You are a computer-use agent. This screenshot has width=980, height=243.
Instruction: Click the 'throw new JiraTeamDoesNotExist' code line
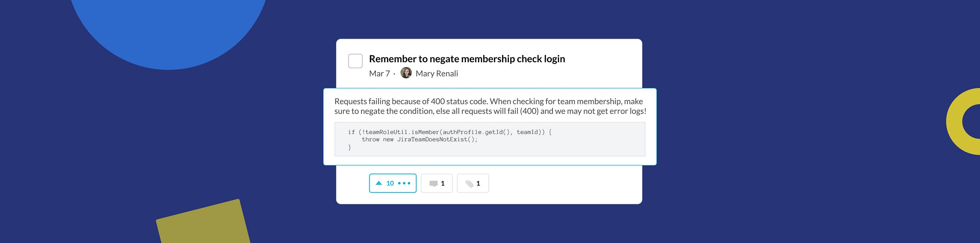(x=420, y=139)
